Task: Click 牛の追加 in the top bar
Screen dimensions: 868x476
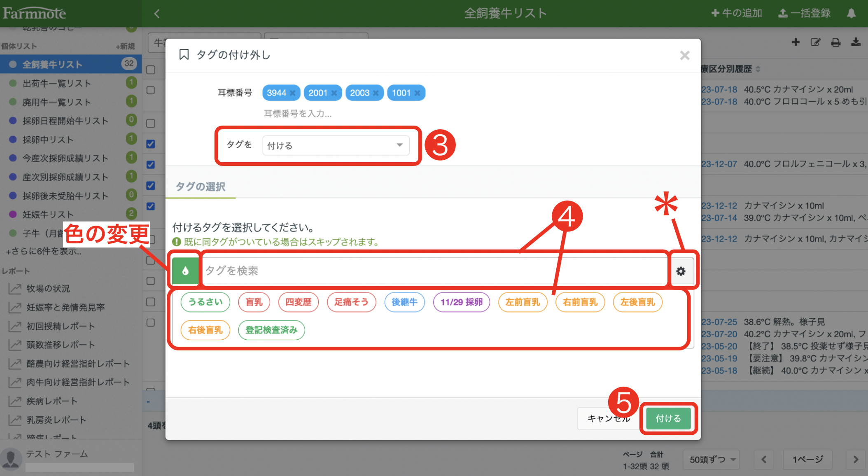Action: pyautogui.click(x=737, y=13)
